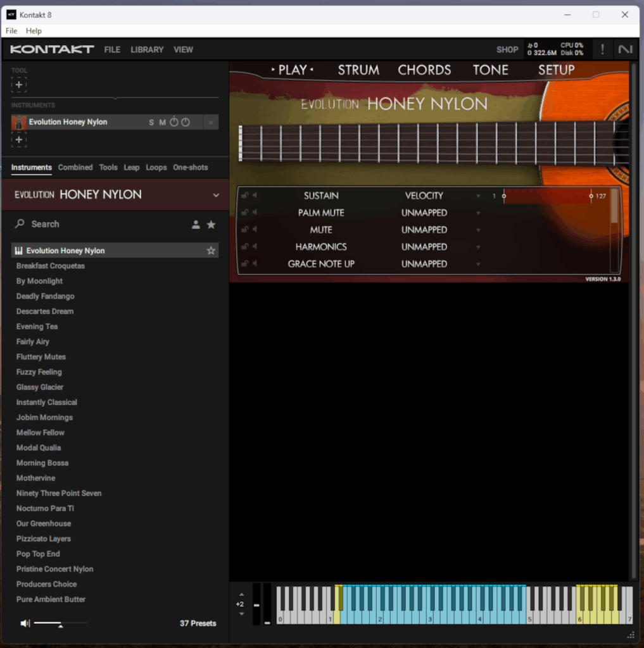644x648 pixels.
Task: Click the presets Search field
Action: click(101, 224)
